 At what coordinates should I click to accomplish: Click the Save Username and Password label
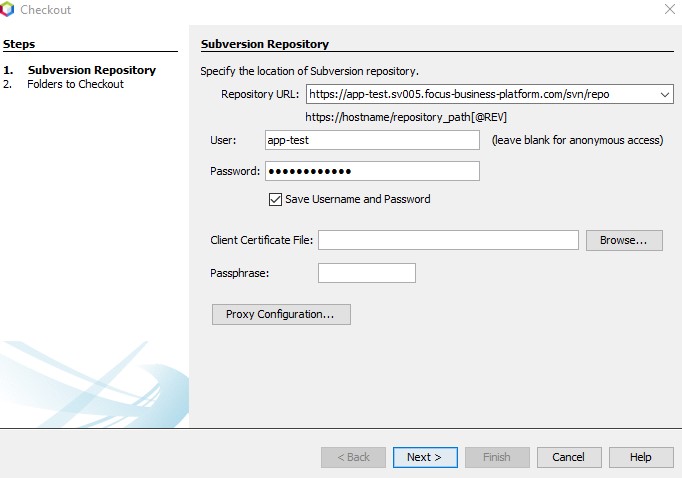[358, 199]
